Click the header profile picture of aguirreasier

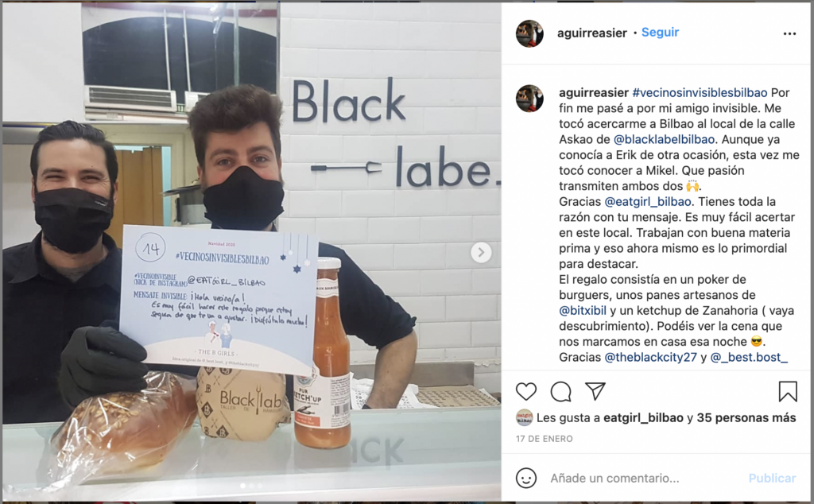[x=529, y=33]
